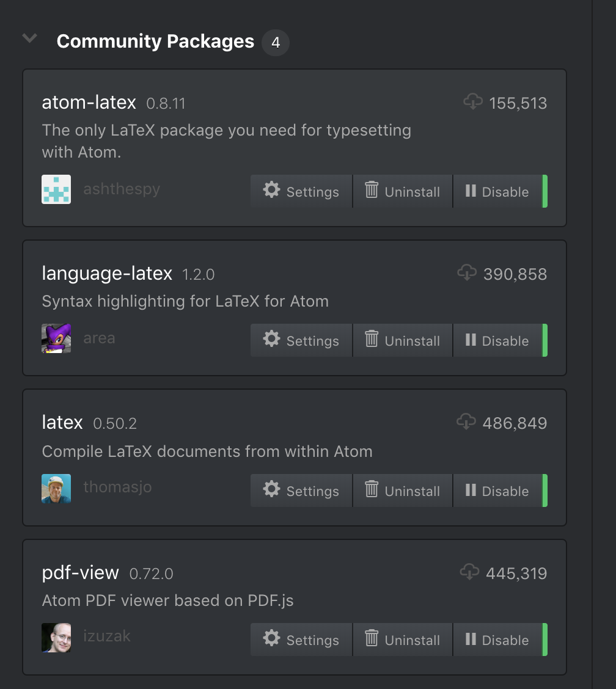
Task: Disable the latex package by thomasjo
Action: 497,490
